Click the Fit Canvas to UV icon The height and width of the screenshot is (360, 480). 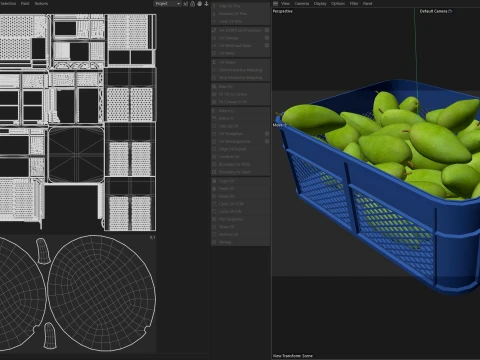[214, 102]
